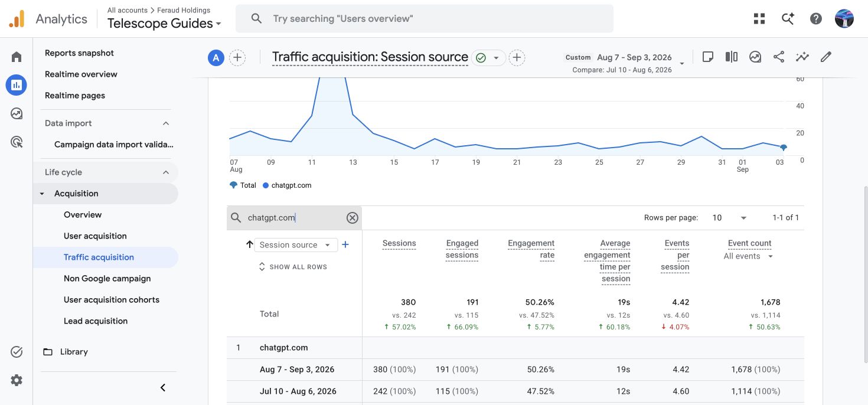Screen dimensions: 868x405
Task: Open the Session source dimension dropdown
Action: pos(296,245)
